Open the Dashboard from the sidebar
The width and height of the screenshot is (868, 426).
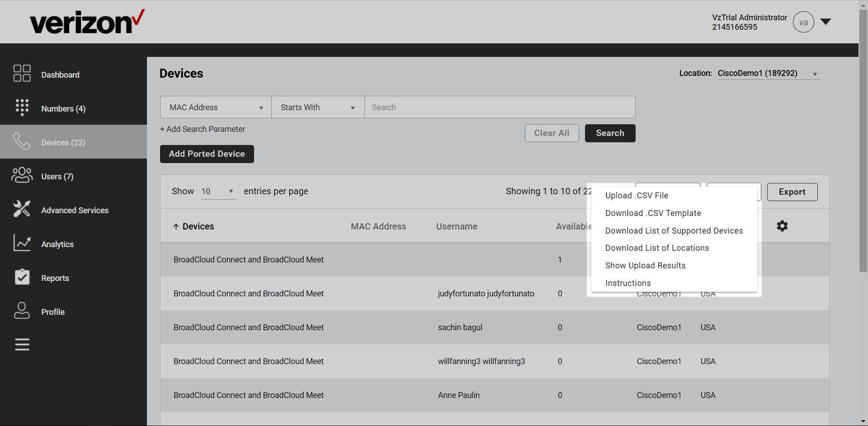click(22, 73)
